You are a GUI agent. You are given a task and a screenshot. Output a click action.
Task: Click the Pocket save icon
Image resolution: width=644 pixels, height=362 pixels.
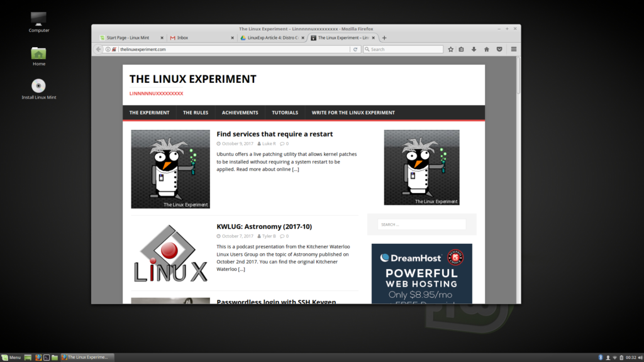[499, 49]
